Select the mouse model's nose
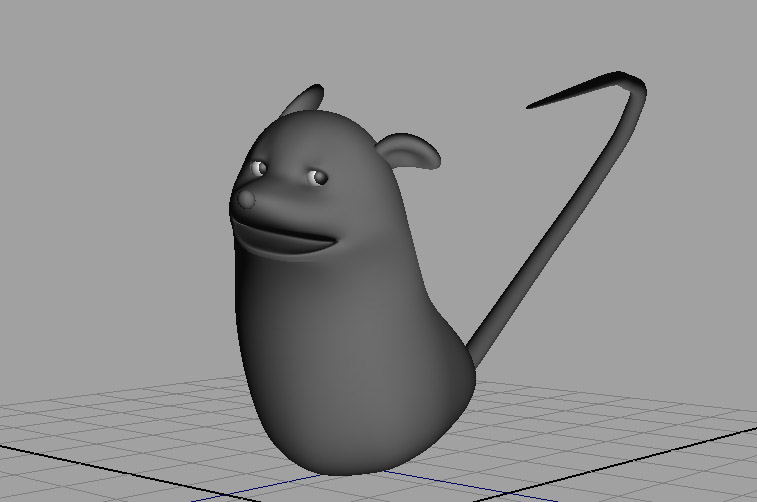Viewport: 757px width, 502px height. pos(247,200)
